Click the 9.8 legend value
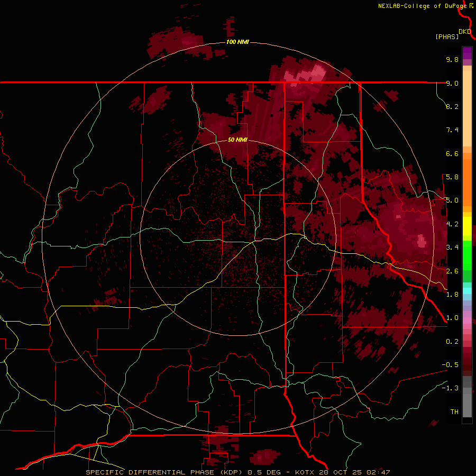Image resolution: width=476 pixels, height=476 pixels. (452, 59)
